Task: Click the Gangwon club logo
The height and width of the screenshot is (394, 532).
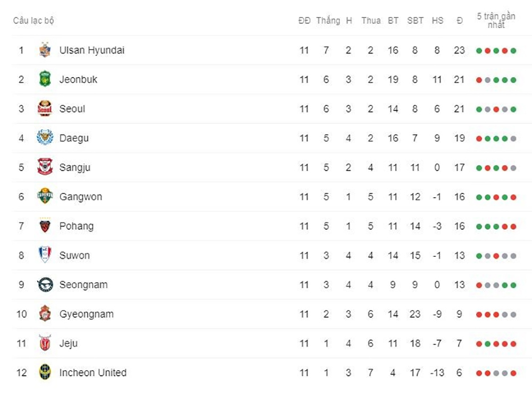Action: pyautogui.click(x=45, y=196)
